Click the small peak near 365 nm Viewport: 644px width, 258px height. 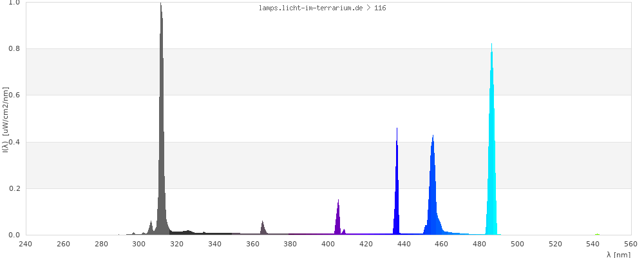(x=263, y=228)
